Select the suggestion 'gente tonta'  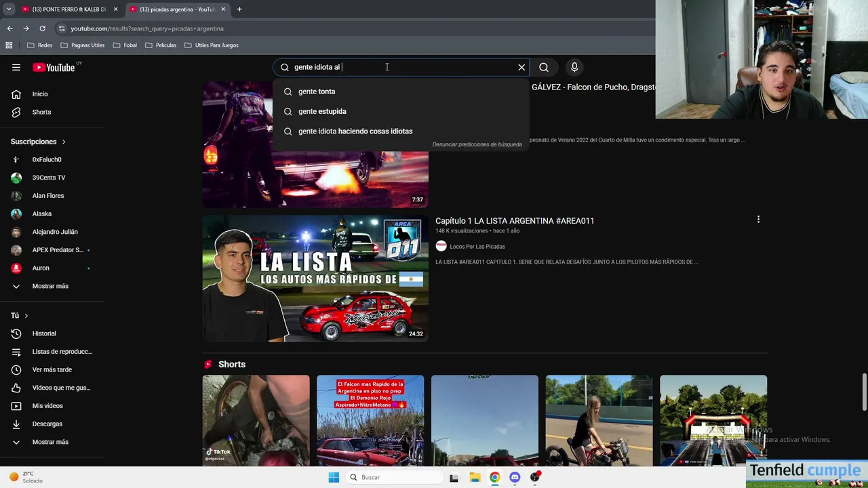[401, 91]
